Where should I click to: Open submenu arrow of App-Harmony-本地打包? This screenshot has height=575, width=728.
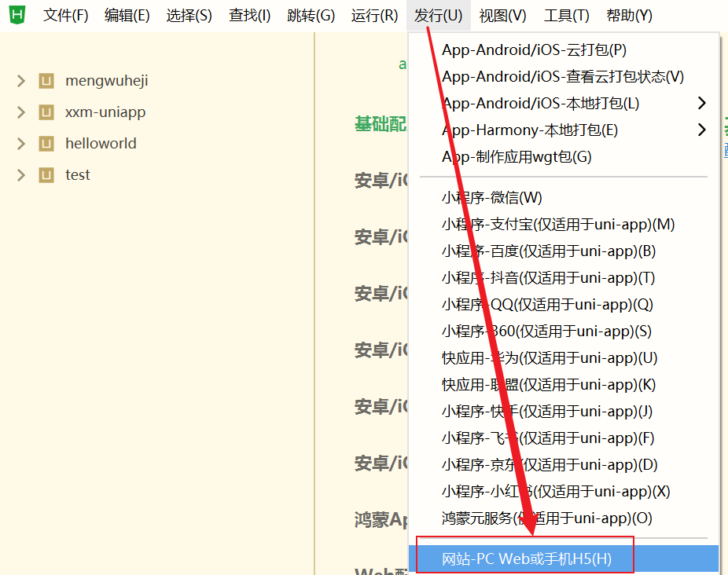pyautogui.click(x=702, y=130)
